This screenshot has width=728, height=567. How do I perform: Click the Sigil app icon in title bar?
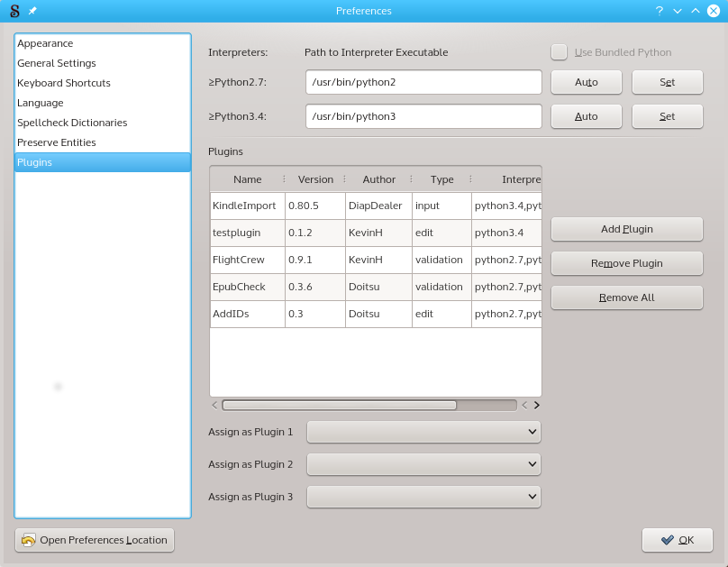coord(14,11)
